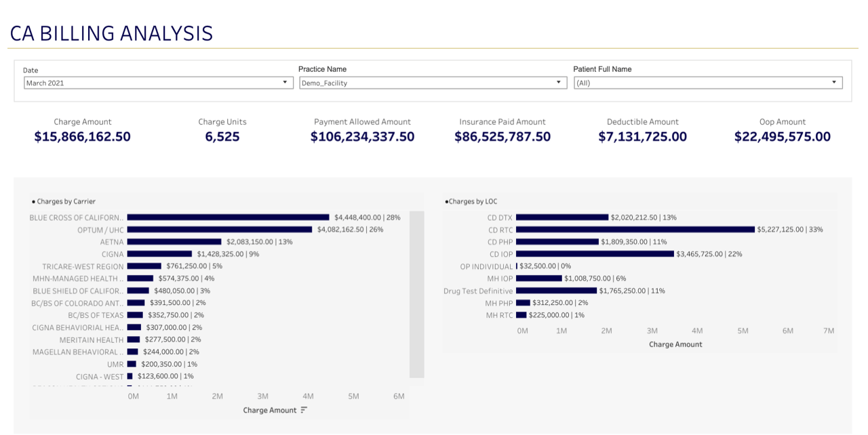This screenshot has height=435, width=868.
Task: Click the AETNA carrier label
Action: click(112, 242)
